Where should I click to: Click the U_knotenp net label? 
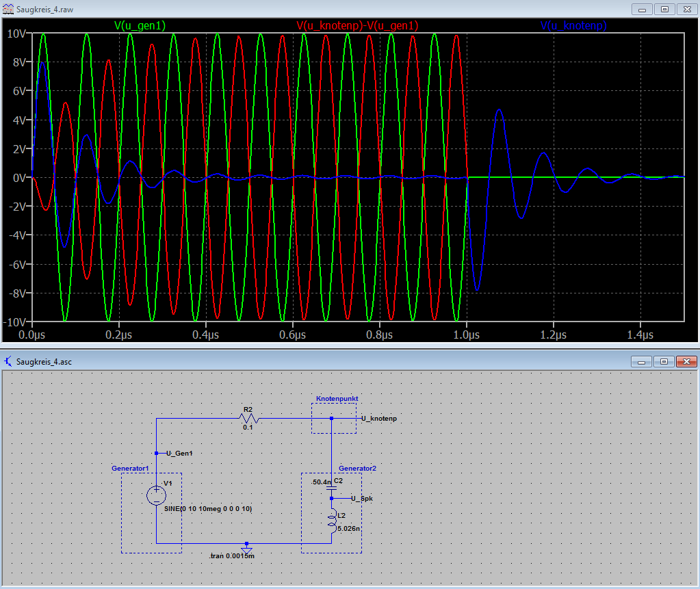(x=379, y=418)
